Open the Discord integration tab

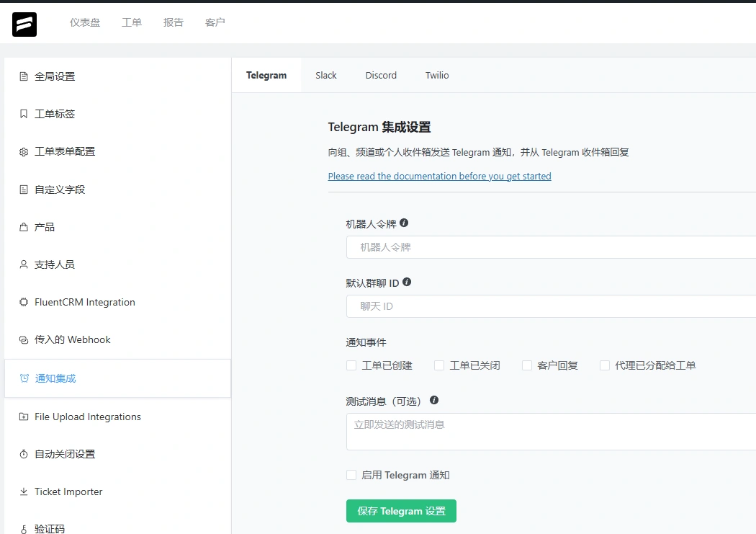coord(381,75)
